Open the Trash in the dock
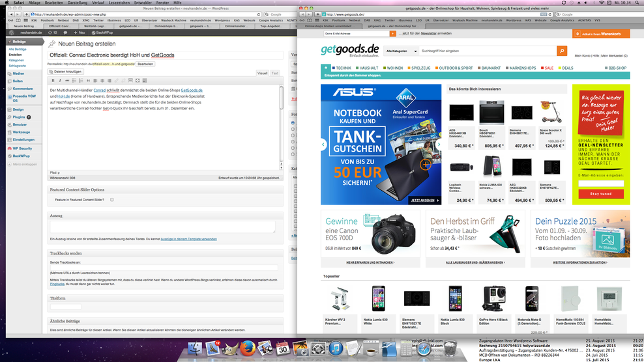This screenshot has height=362, width=644. [x=450, y=349]
